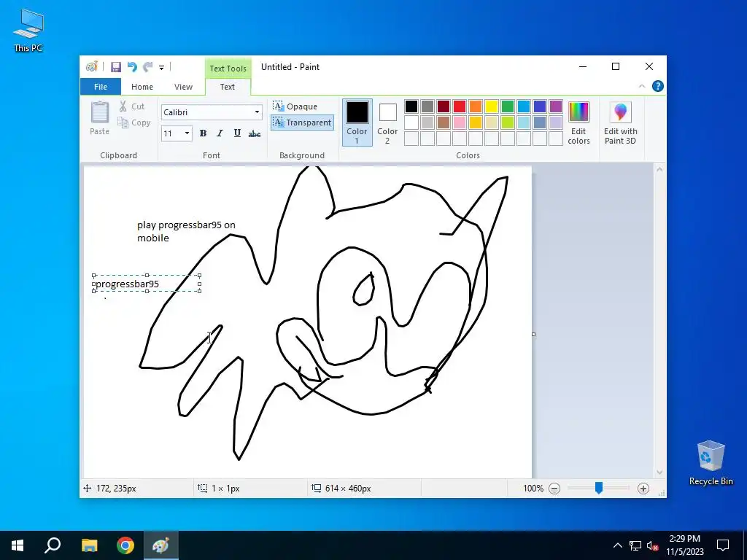The width and height of the screenshot is (747, 560).
Task: Launch Google Chrome from taskbar
Action: tap(125, 545)
